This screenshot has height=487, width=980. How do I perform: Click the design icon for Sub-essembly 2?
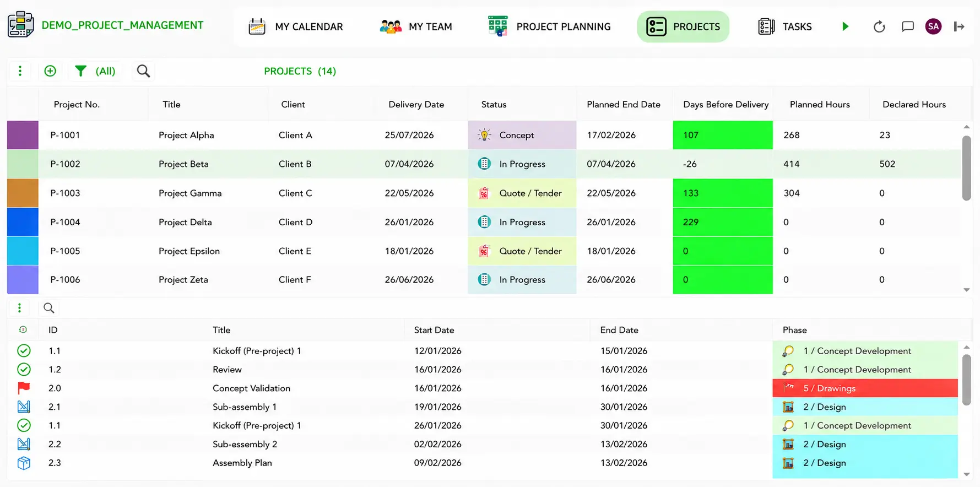[24, 444]
